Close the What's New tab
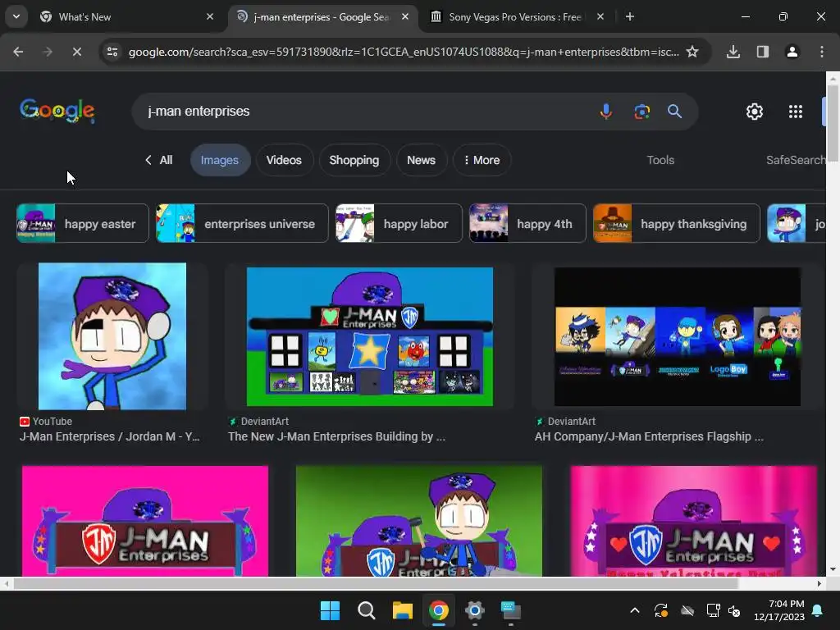Screen dimensions: 840x630 (210, 17)
